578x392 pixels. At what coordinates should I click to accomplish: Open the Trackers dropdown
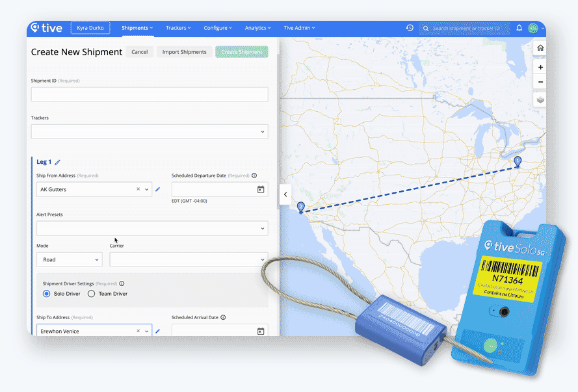tap(150, 131)
